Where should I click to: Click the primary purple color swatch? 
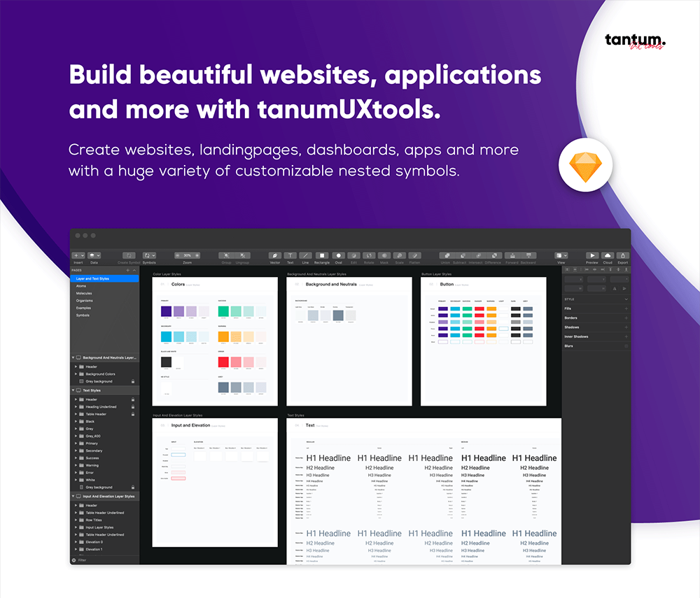pos(166,311)
